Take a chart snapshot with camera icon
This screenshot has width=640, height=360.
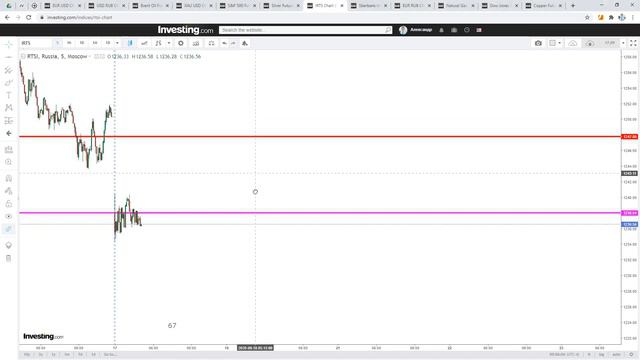tap(538, 43)
